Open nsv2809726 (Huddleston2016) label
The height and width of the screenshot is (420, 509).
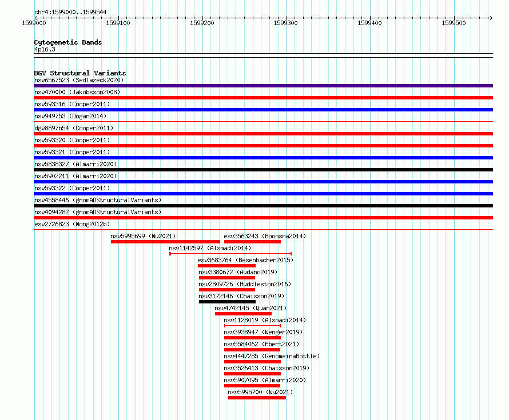click(245, 284)
